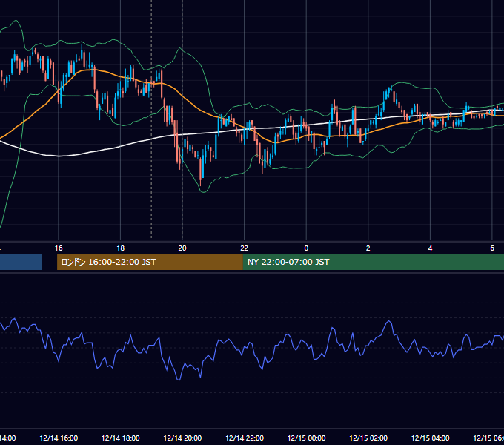504x445 pixels.
Task: Click the NY 22:00-07:00 JST session bar
Action: click(x=373, y=262)
